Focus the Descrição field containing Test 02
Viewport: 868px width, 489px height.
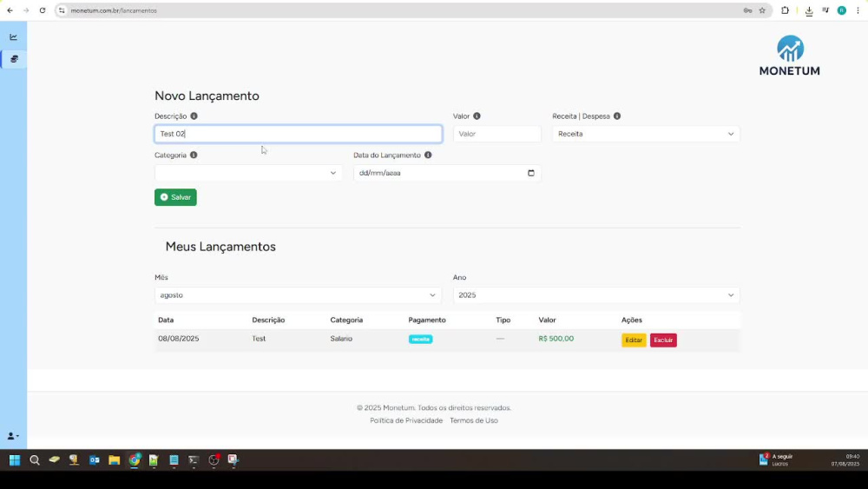tap(298, 134)
